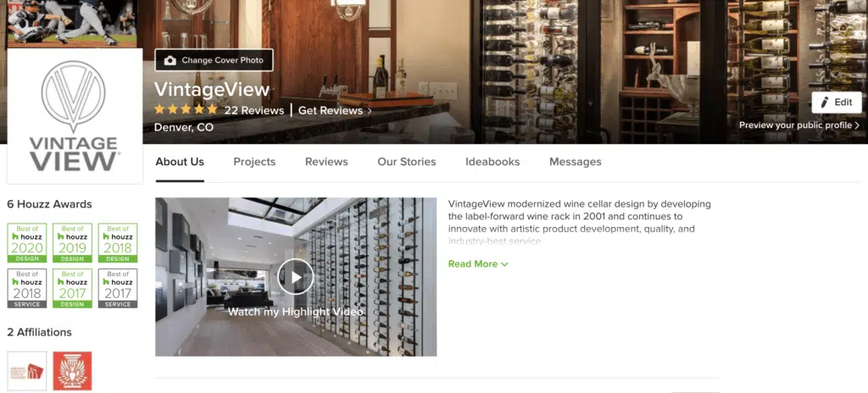Open Get Reviews chevron link
868x393 pixels.
point(334,111)
